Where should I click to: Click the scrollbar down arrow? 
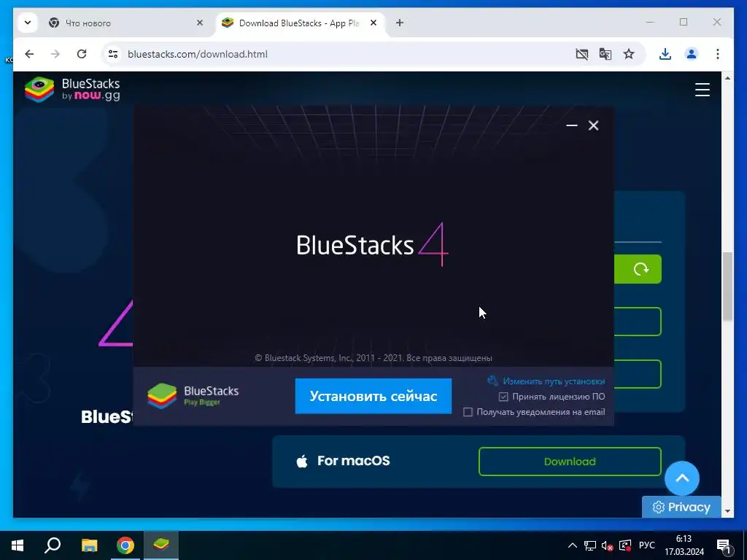(x=727, y=511)
